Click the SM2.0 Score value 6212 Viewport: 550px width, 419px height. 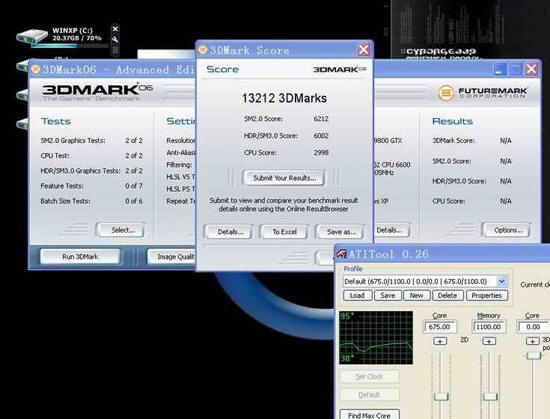tap(321, 119)
